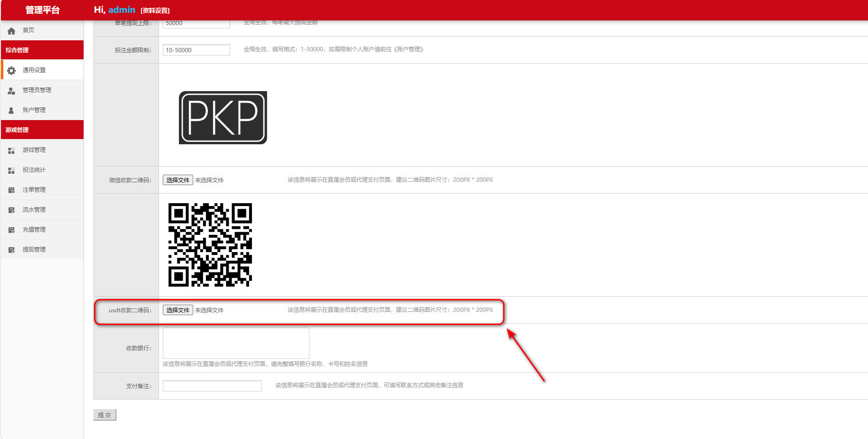
Task: Click 未选择文件 text in usdt row
Action: point(209,310)
